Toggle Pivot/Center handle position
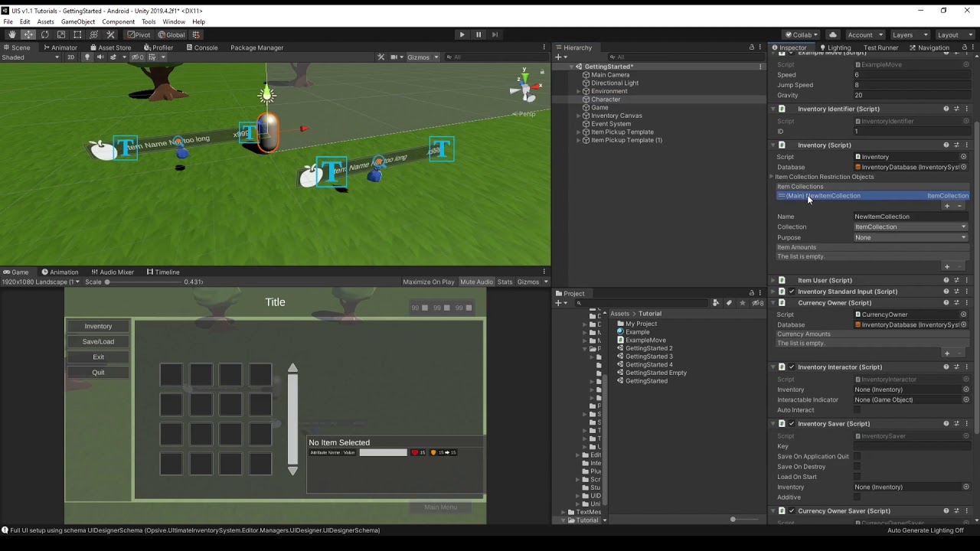The image size is (980, 551). pyautogui.click(x=139, y=34)
